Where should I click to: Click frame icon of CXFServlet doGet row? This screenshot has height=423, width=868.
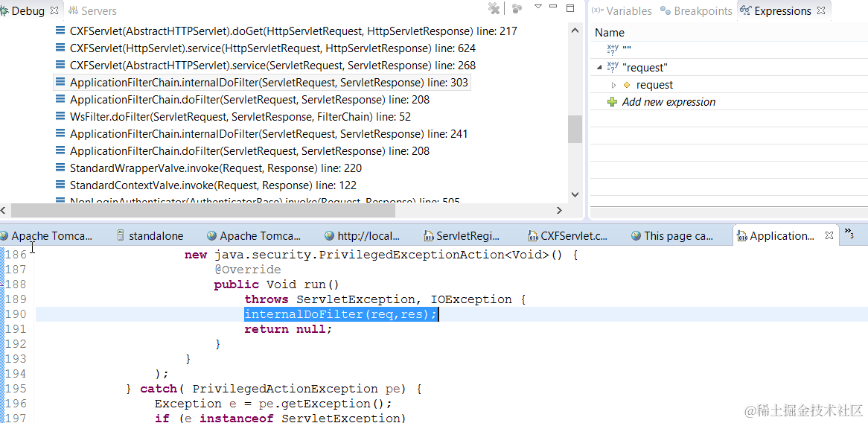click(60, 31)
